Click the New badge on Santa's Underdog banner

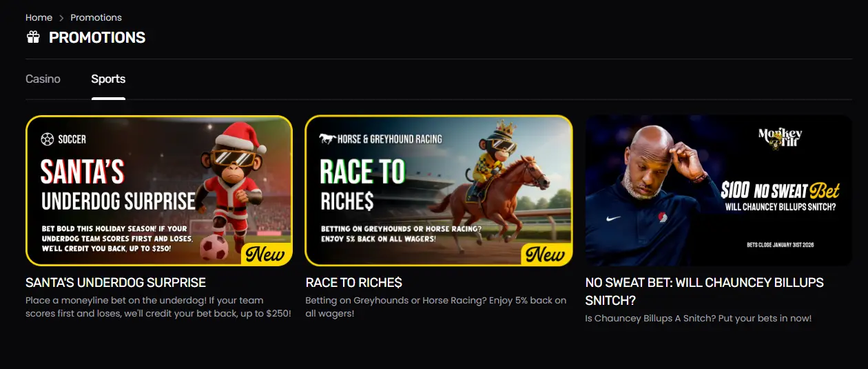(x=265, y=254)
